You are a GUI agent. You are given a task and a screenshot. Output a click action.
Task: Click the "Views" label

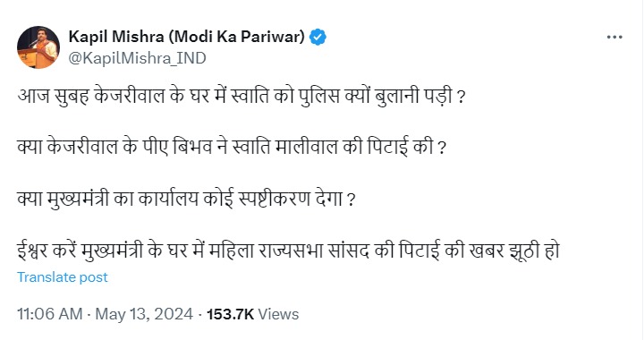pyautogui.click(x=278, y=314)
